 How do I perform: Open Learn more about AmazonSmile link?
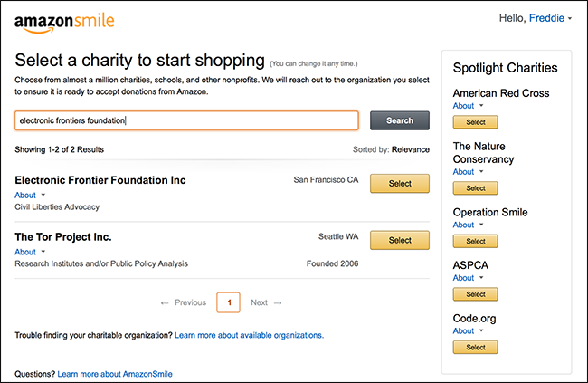point(114,373)
